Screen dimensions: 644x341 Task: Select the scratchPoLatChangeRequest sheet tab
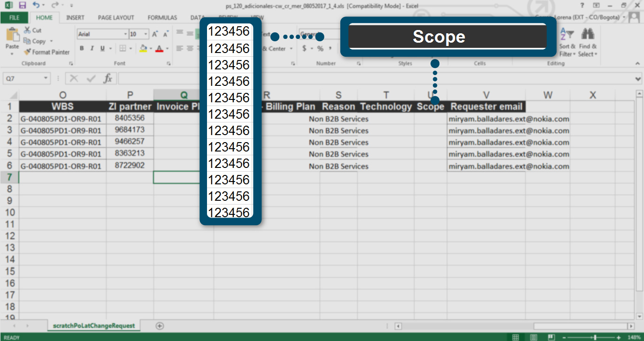[94, 326]
